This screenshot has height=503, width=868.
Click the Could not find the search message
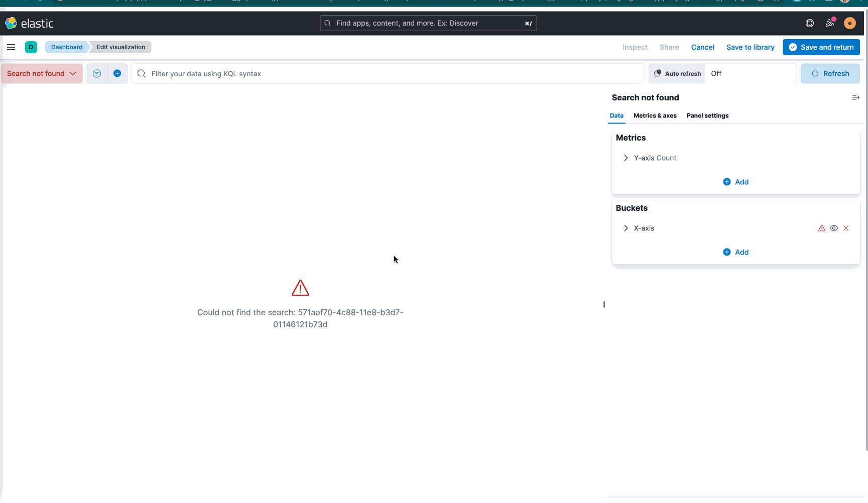300,318
